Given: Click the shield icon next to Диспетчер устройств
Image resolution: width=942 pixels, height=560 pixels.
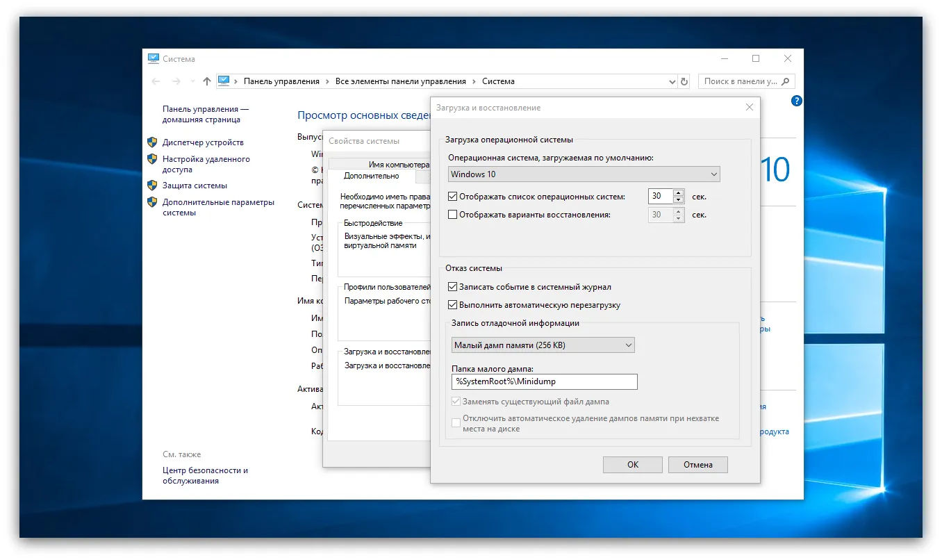Looking at the screenshot, I should click(x=153, y=142).
